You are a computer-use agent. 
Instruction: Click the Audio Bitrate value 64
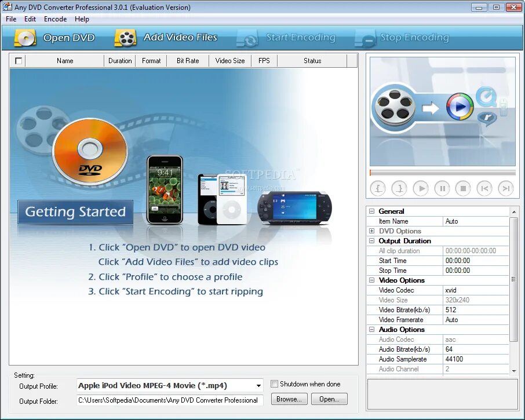476,349
